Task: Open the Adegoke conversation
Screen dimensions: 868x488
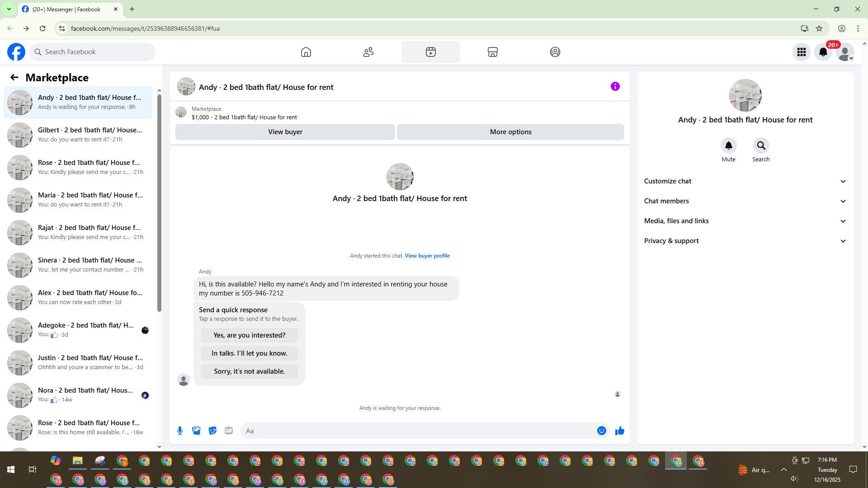Action: coord(78,330)
